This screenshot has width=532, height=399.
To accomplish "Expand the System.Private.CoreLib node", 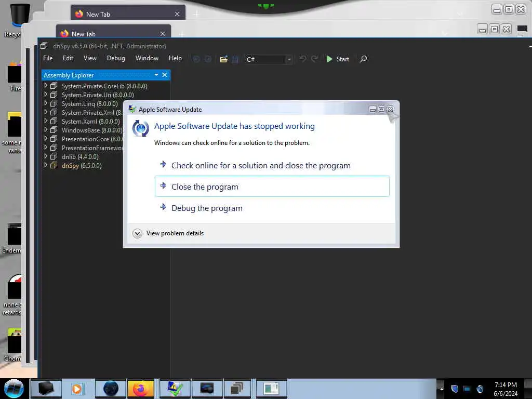I will click(46, 86).
